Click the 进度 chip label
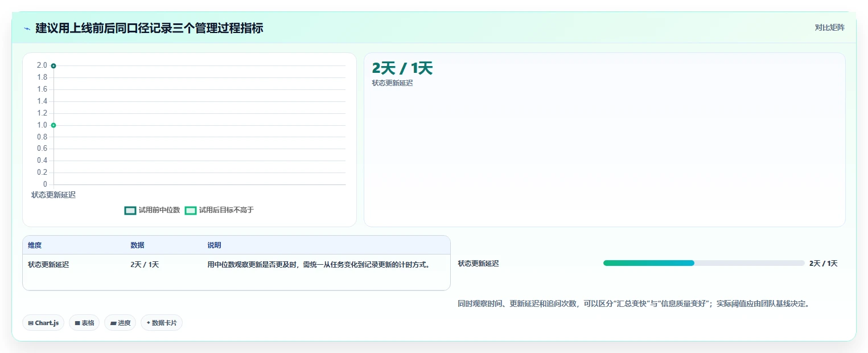This screenshot has width=868, height=353. click(x=124, y=323)
